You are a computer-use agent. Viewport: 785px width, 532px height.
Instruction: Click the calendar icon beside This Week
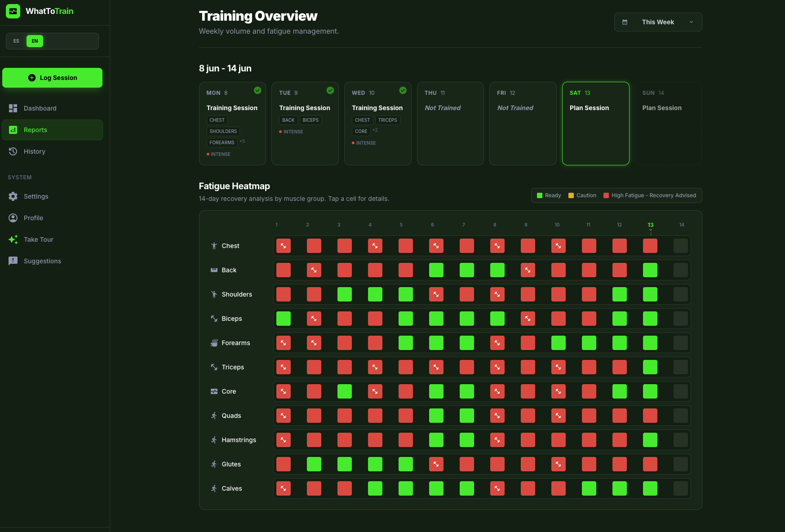[625, 22]
